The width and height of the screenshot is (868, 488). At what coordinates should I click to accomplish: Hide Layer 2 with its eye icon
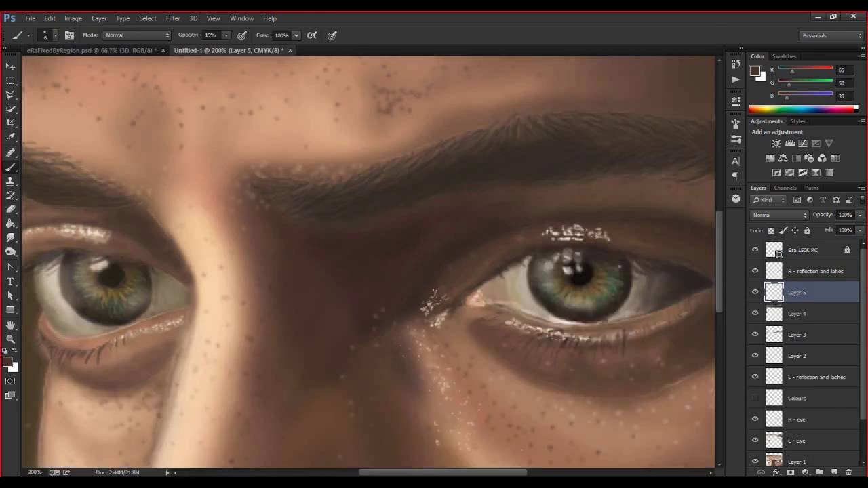[x=755, y=356]
